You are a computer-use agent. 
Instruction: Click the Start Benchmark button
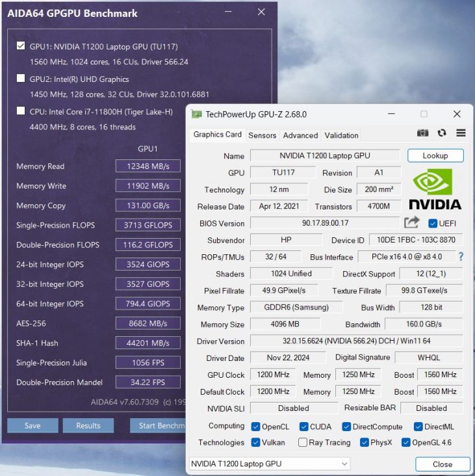point(158,426)
